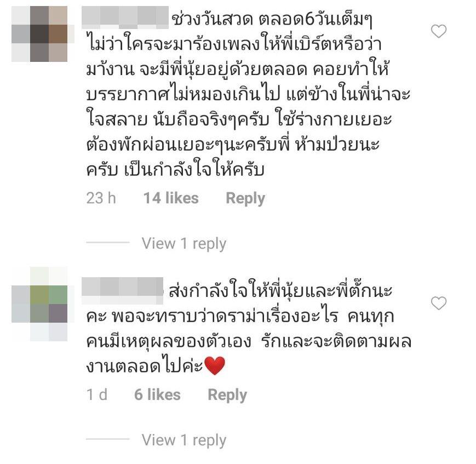Click the 23 h timestamp
Screen dimensions: 476x464
point(101,198)
